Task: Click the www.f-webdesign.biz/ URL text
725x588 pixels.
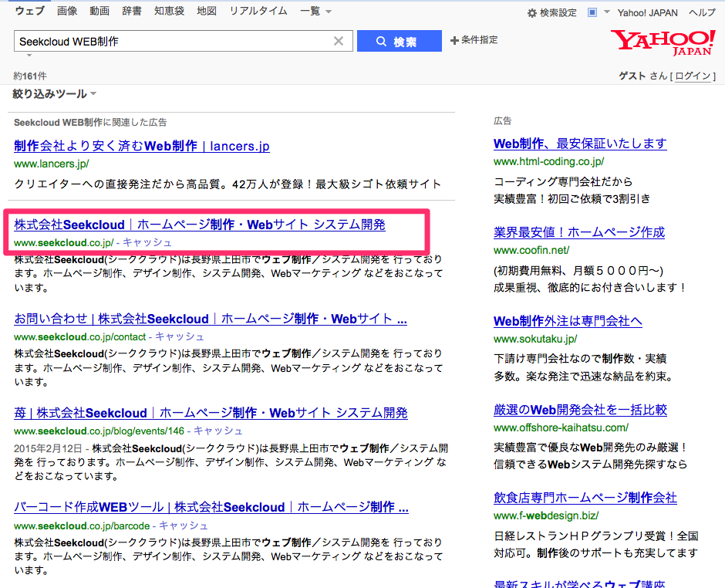Action: (546, 515)
